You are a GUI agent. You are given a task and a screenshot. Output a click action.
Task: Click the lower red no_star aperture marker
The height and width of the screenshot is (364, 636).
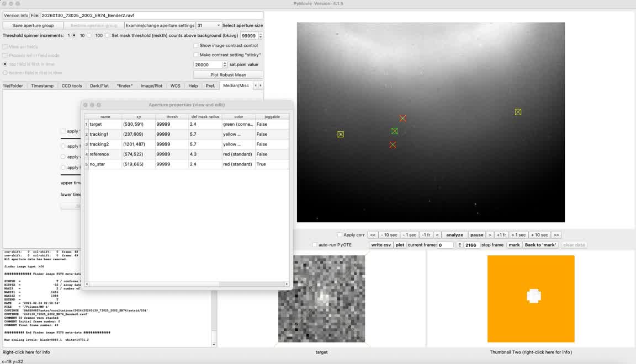[x=393, y=145]
